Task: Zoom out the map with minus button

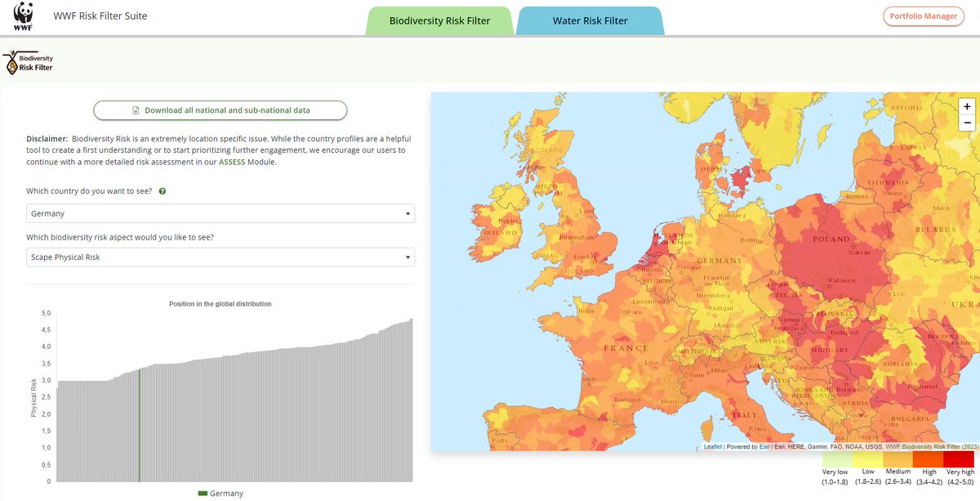Action: point(967,123)
